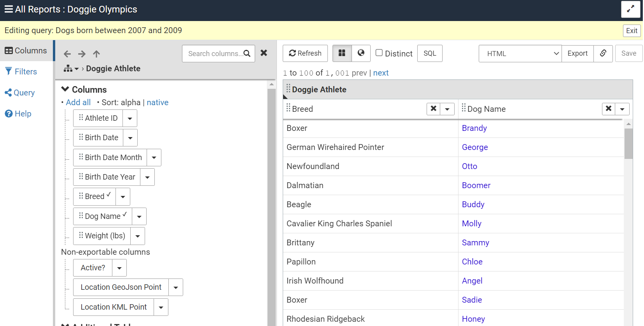Open the hamburger menu in header

[x=9, y=9]
